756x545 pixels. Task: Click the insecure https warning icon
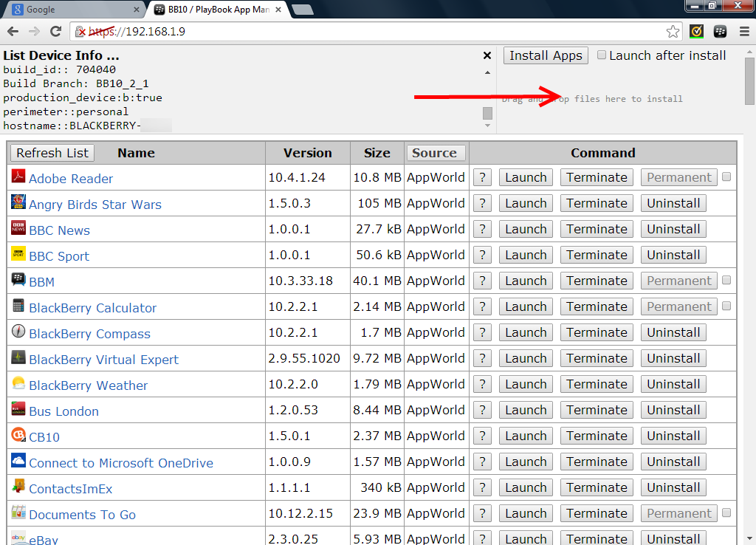(x=80, y=32)
